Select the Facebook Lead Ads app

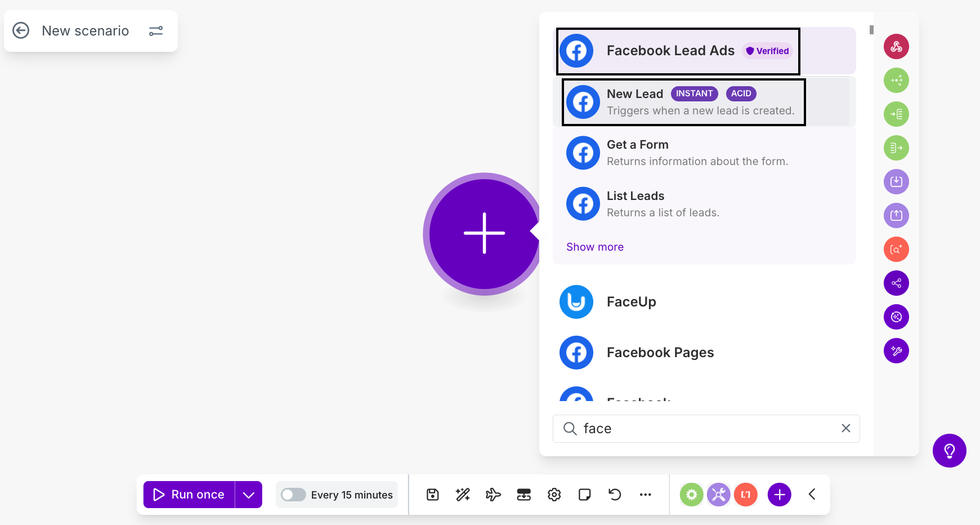[704, 51]
